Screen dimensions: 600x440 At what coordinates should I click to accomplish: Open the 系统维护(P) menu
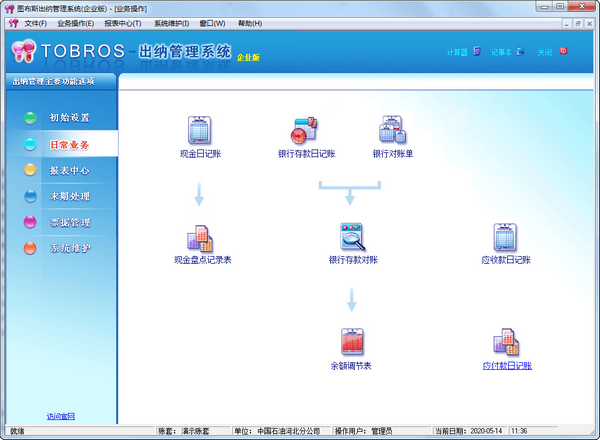point(171,23)
